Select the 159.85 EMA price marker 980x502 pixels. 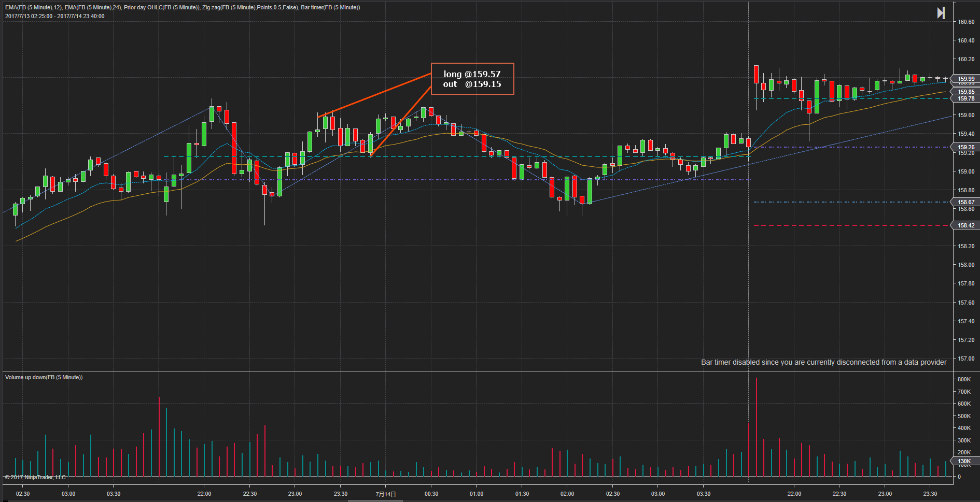pos(965,92)
